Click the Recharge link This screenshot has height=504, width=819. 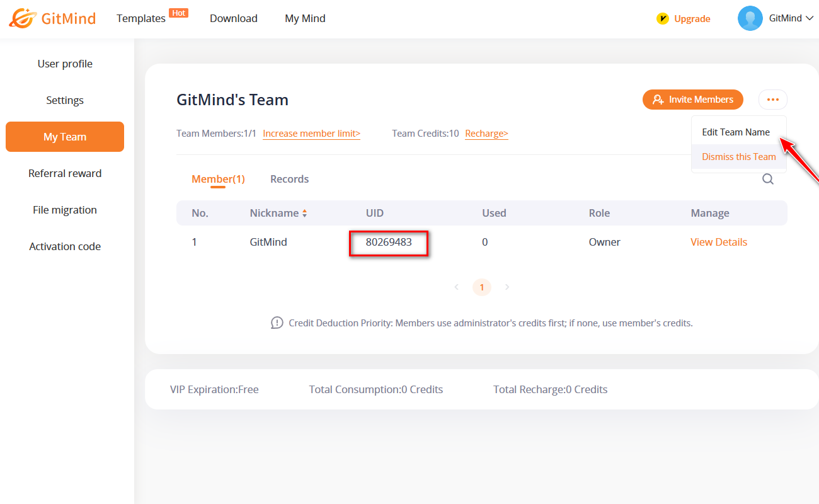486,134
